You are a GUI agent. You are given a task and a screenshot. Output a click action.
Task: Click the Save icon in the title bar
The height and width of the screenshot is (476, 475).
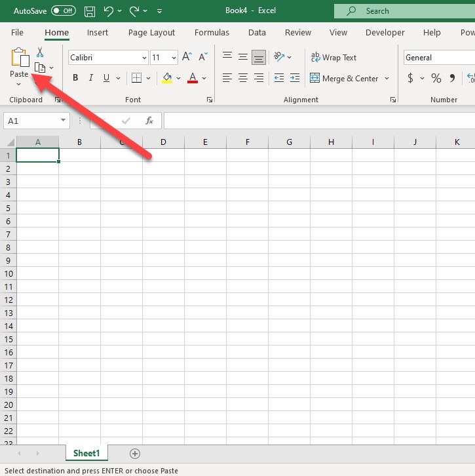tap(90, 12)
